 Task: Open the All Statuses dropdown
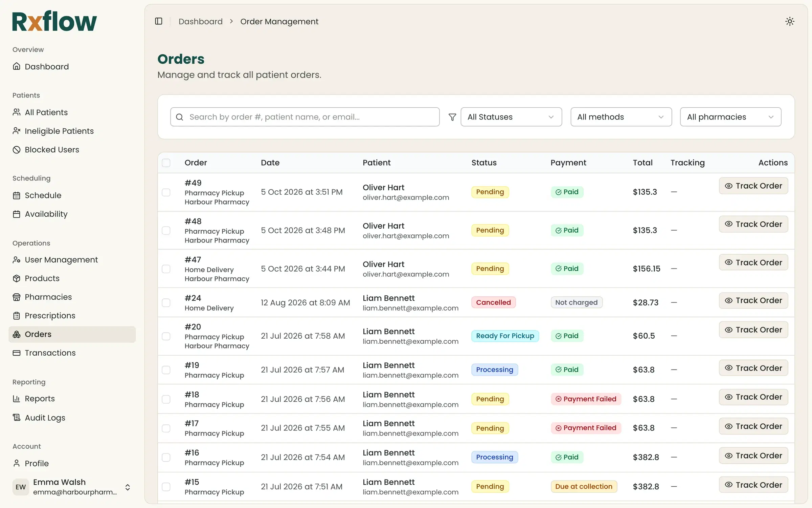click(511, 117)
